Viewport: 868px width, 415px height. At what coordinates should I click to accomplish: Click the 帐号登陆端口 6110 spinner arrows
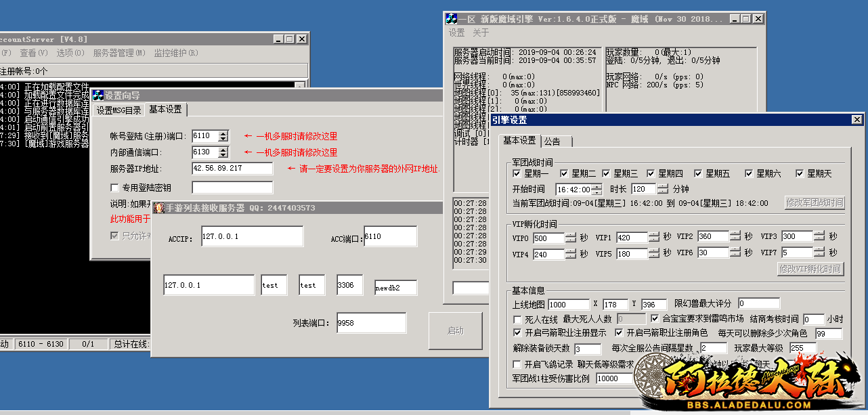point(223,136)
